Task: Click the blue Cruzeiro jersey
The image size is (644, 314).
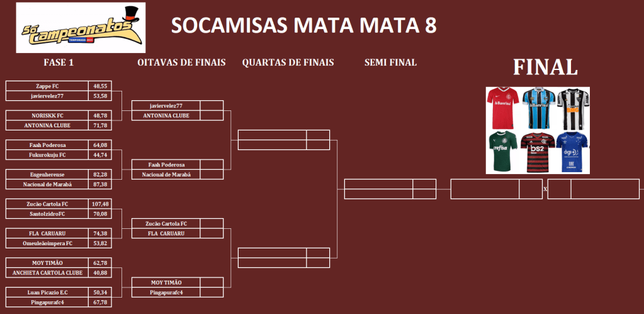Action: tap(572, 152)
